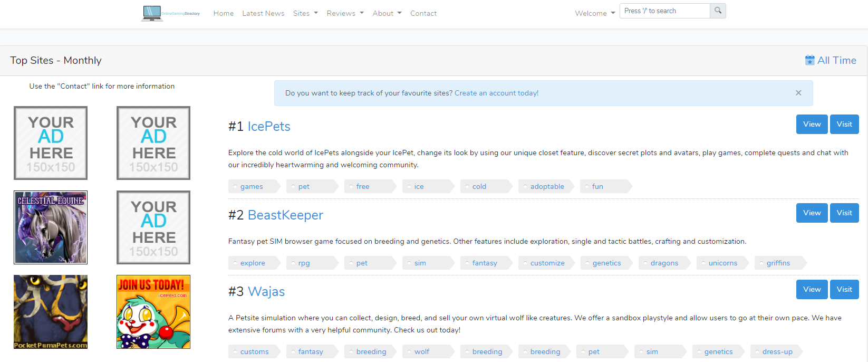Click the OnlineGamingDirectory laptop logo

click(x=171, y=13)
